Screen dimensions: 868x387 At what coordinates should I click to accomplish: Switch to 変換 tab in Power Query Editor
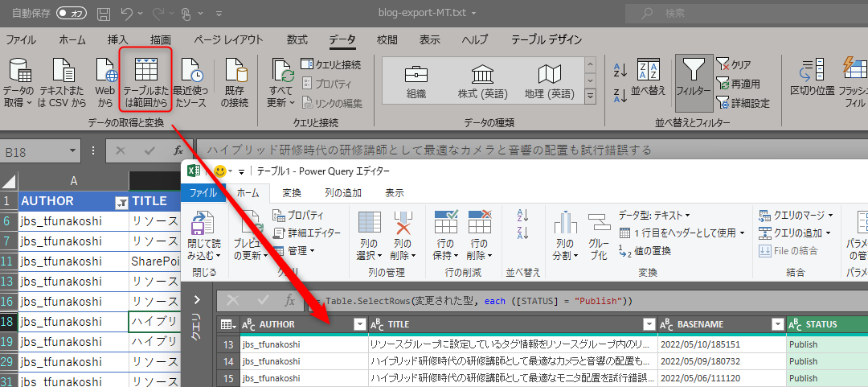pos(292,193)
